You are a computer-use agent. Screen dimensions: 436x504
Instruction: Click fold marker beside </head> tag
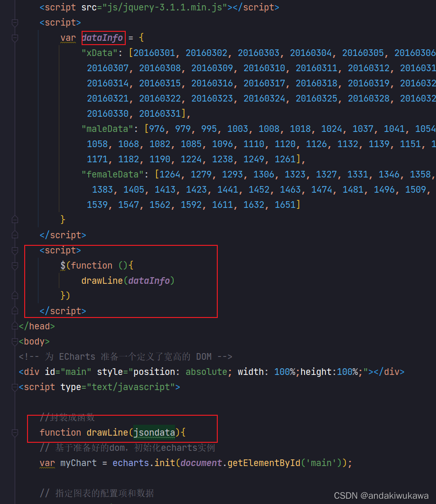pyautogui.click(x=15, y=326)
